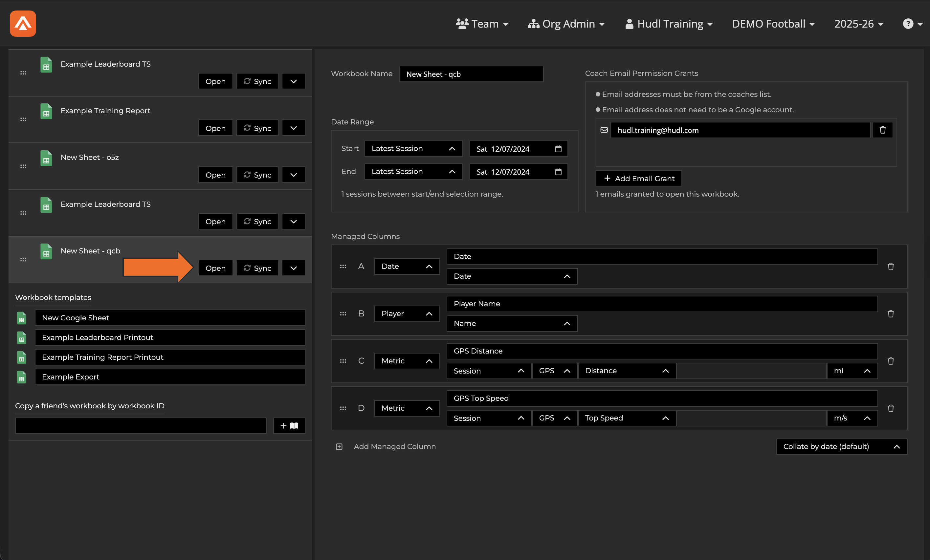Open column B Name field dropdown
Image resolution: width=930 pixels, height=560 pixels.
coord(512,323)
